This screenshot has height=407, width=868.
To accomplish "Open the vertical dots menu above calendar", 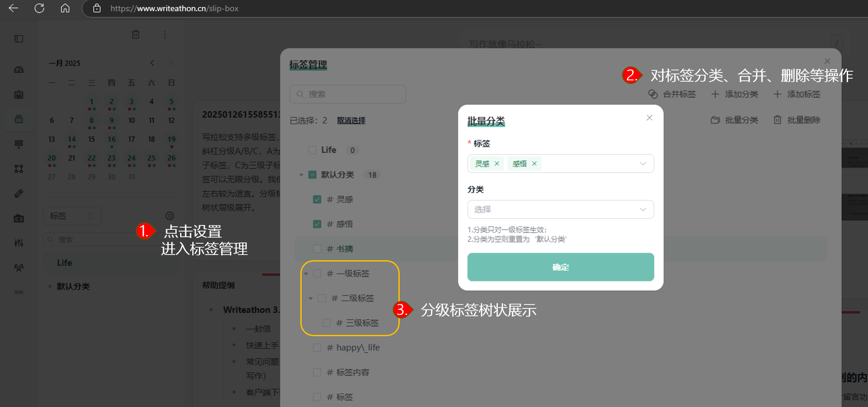I will 165,34.
